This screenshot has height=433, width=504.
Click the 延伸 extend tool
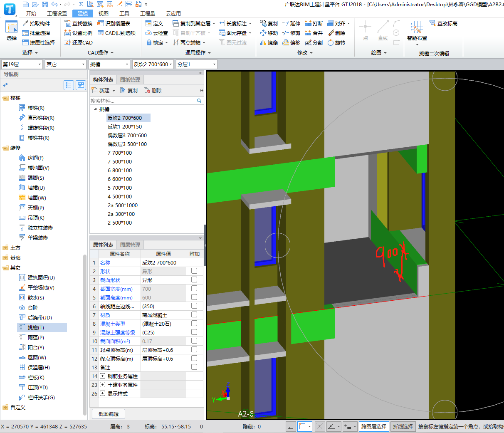coord(291,23)
